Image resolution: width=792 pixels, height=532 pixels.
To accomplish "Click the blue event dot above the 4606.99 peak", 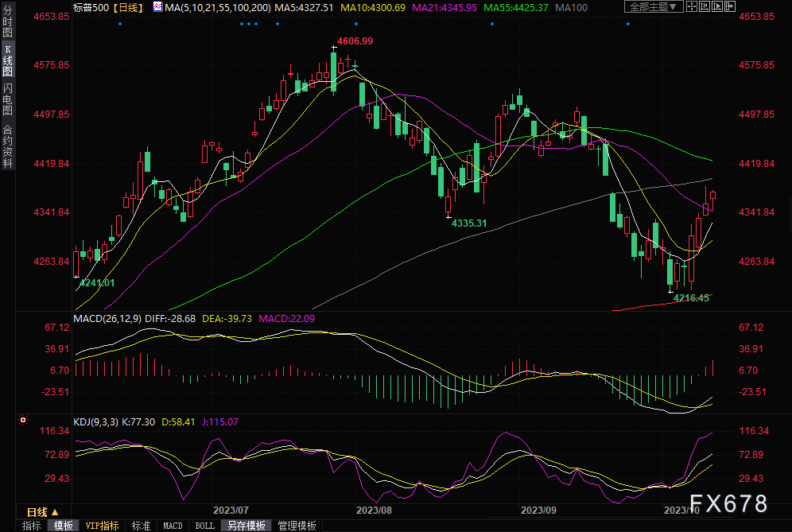I will [x=356, y=24].
